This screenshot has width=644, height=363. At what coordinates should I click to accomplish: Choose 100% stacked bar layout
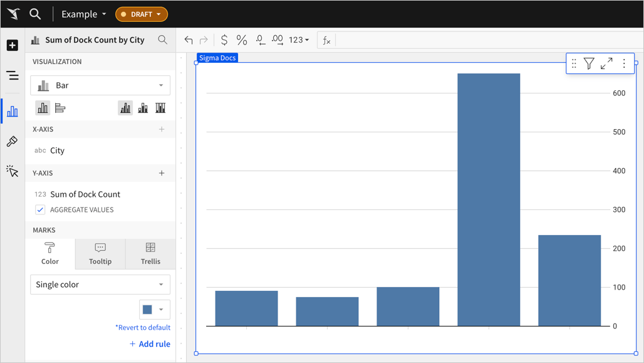click(160, 108)
